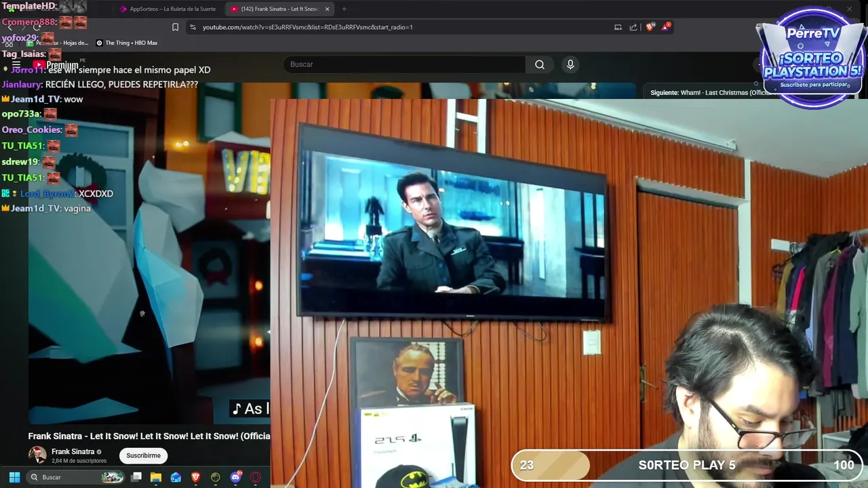Click the YouTube URL address bar
Image resolution: width=868 pixels, height=488 pixels.
pyautogui.click(x=400, y=27)
